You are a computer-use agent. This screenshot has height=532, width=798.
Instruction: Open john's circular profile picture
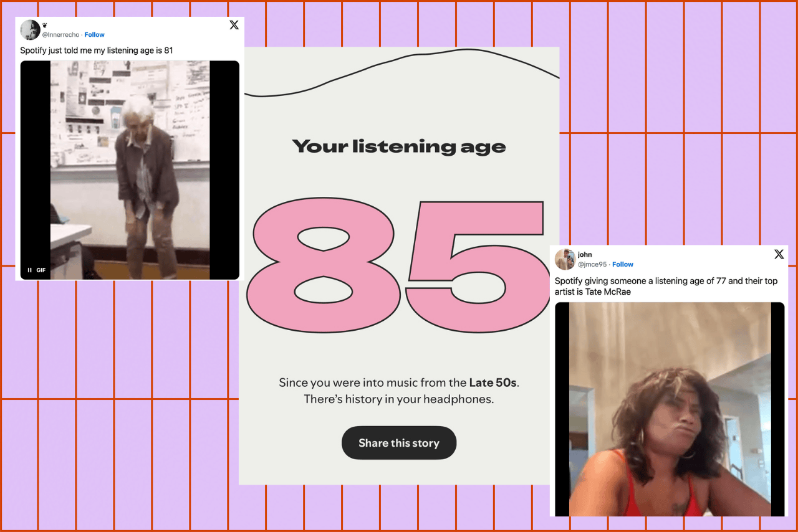pyautogui.click(x=565, y=259)
